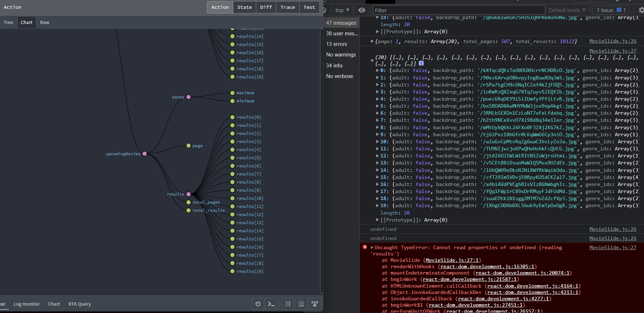Open Chart in the bottom bar
Image resolution: width=644 pixels, height=313 pixels.
coord(54,304)
